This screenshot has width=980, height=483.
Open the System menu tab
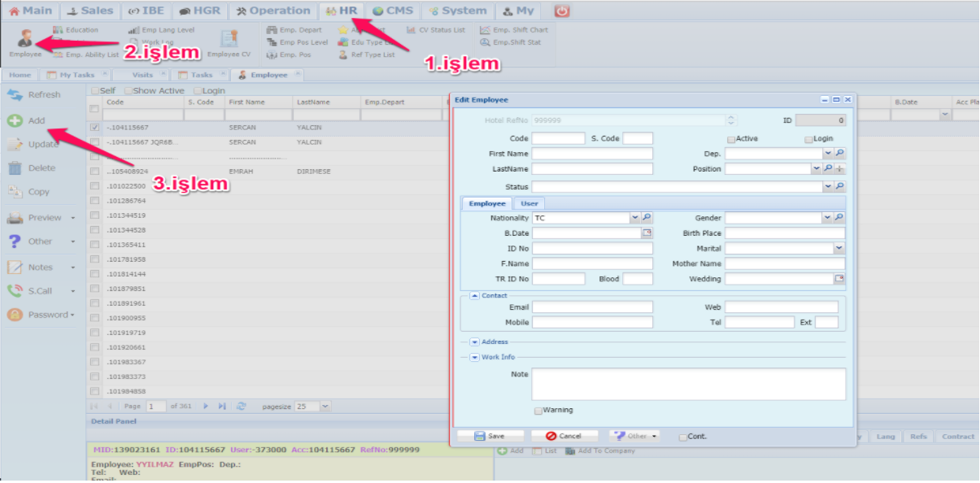click(458, 11)
